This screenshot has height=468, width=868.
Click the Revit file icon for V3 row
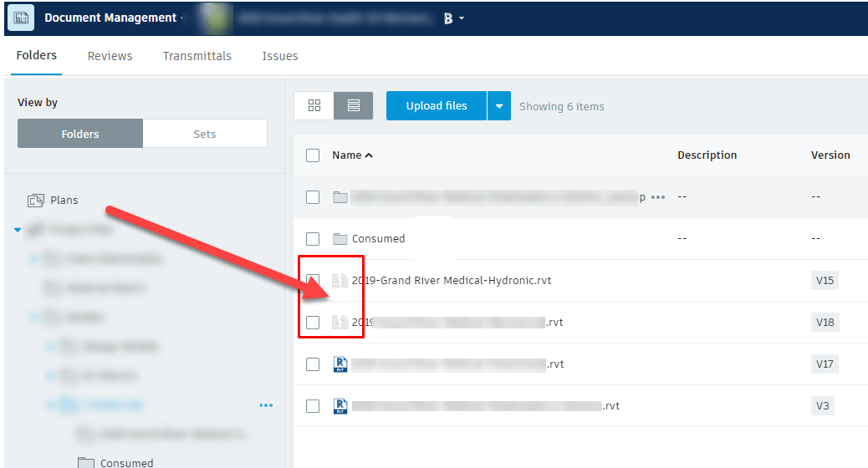click(340, 406)
